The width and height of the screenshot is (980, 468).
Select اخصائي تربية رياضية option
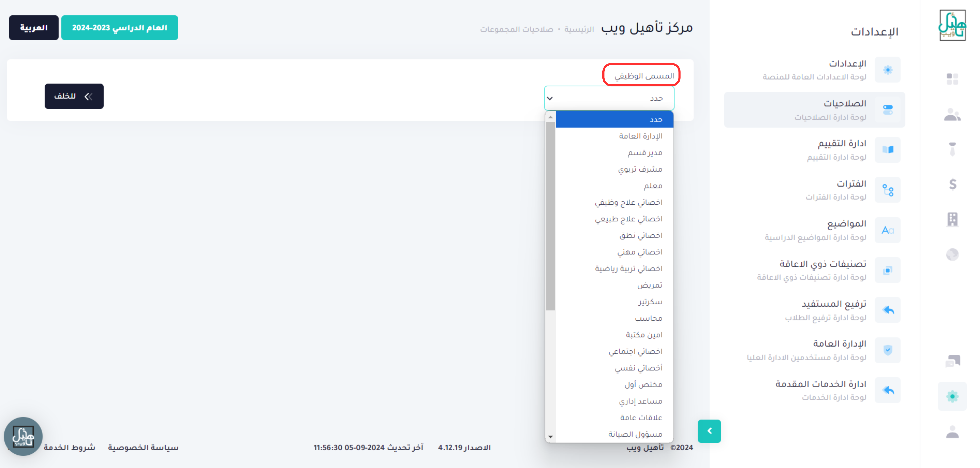[614, 268]
